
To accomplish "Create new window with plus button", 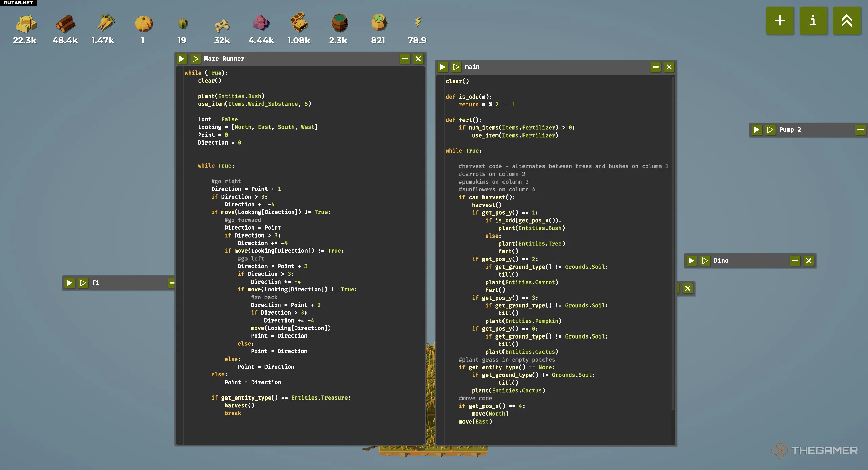I will click(x=780, y=21).
